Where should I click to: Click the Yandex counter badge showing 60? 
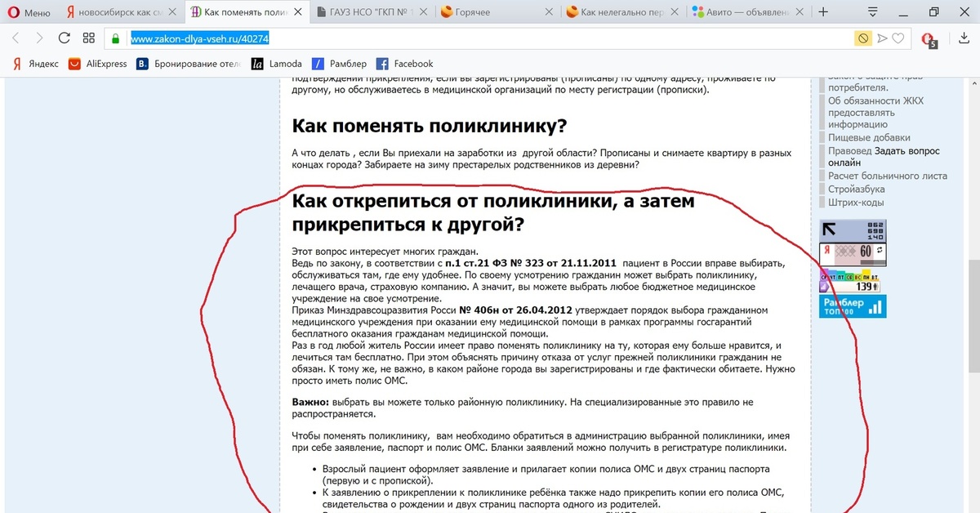coord(853,253)
